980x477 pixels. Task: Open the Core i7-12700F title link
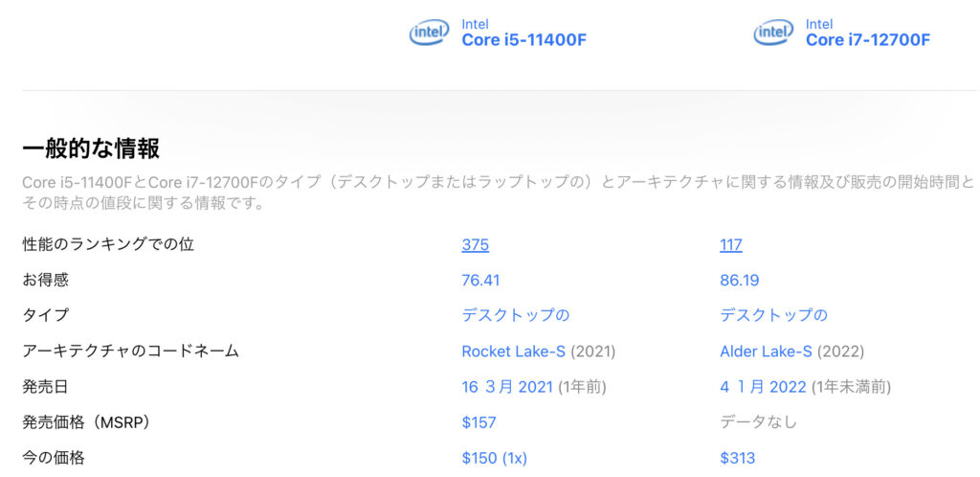coord(867,40)
